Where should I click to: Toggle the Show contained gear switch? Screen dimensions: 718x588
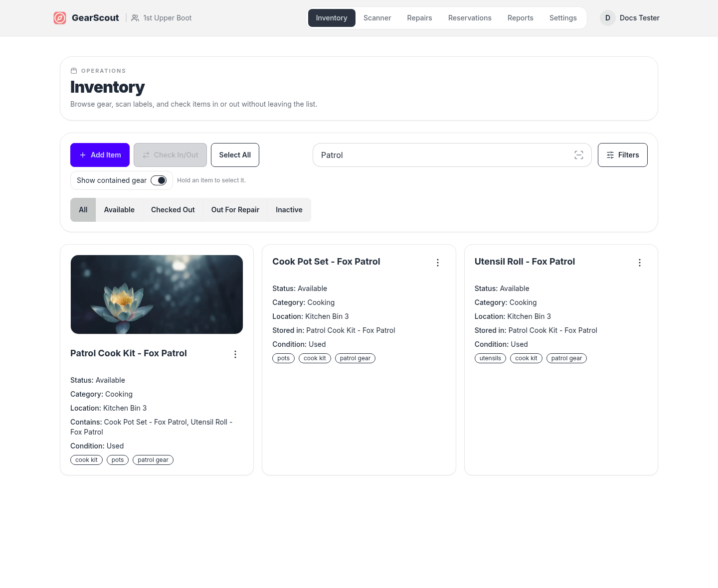pyautogui.click(x=159, y=180)
